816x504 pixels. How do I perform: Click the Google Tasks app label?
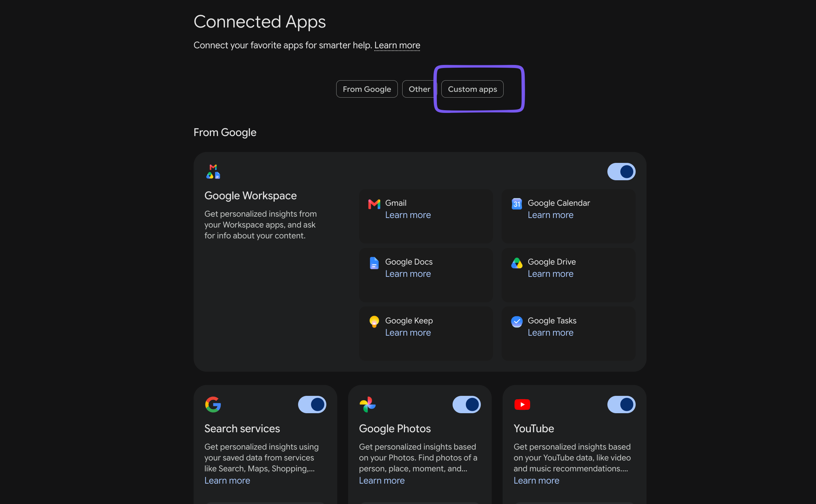coord(552,321)
